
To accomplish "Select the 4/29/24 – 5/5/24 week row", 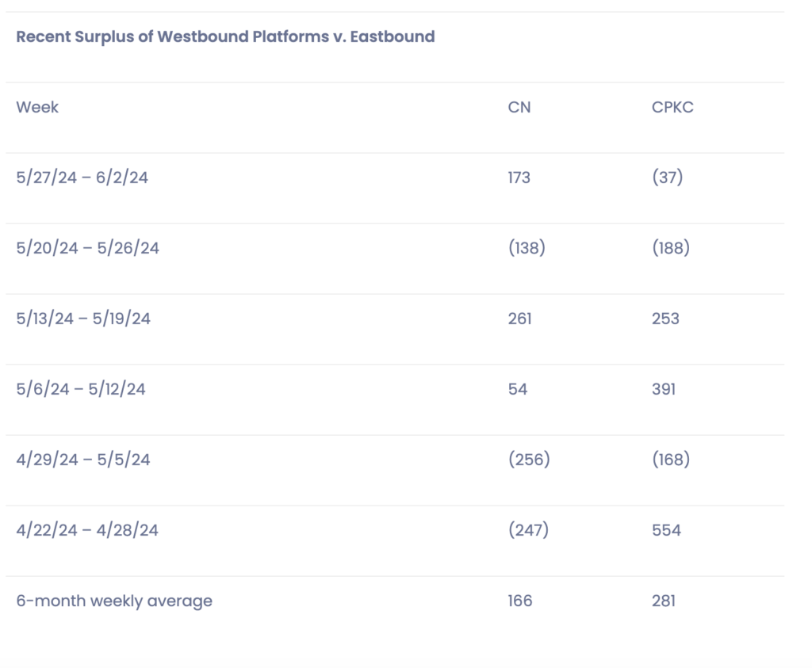I will (x=82, y=460).
